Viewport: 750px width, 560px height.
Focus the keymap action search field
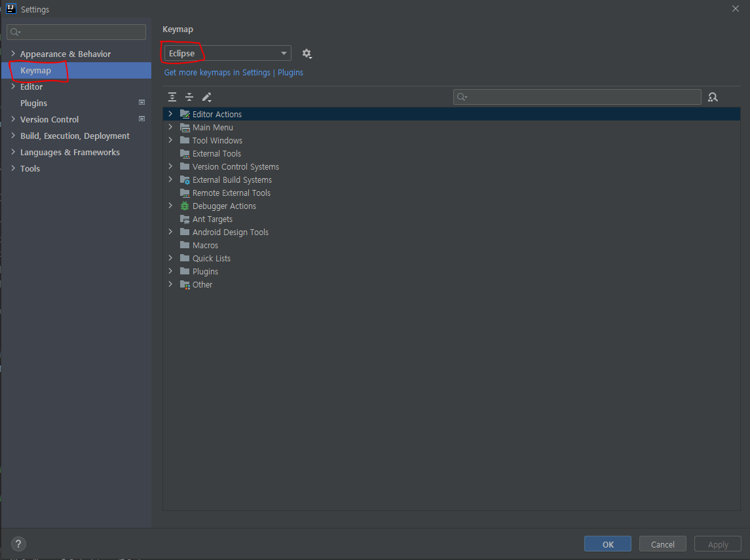click(577, 97)
